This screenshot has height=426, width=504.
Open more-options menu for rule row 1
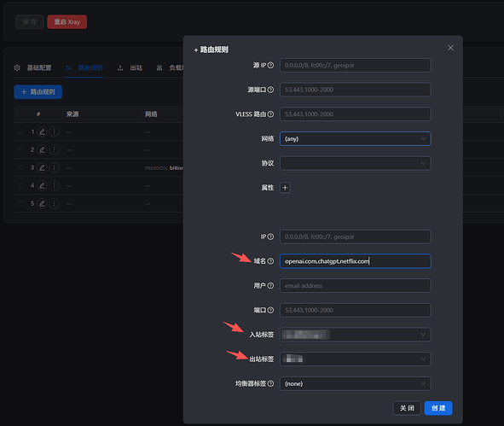coord(55,132)
